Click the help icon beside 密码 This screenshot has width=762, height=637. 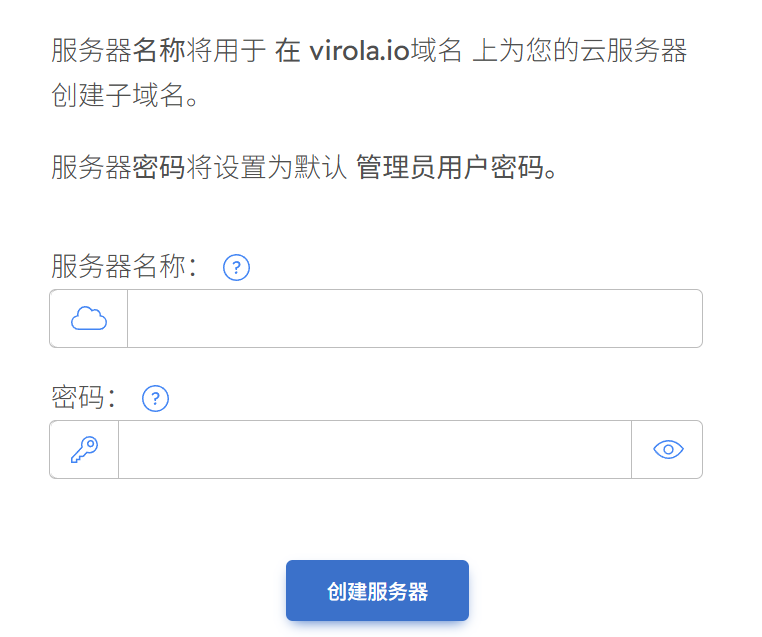click(155, 399)
